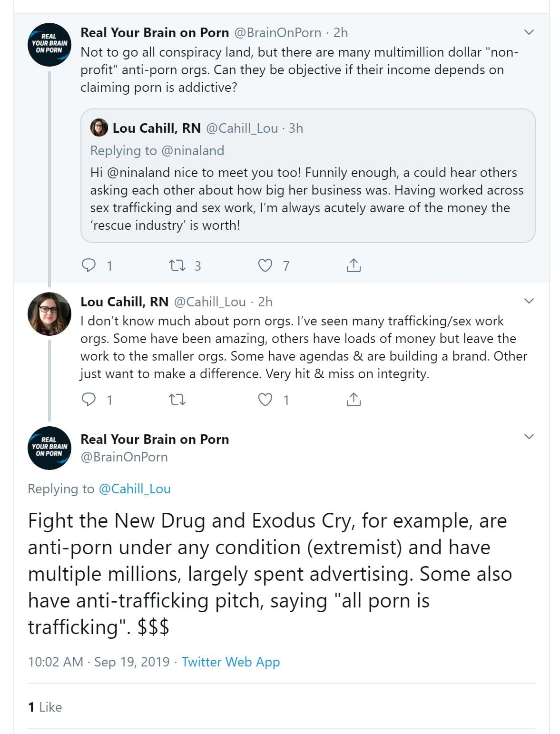The width and height of the screenshot is (560, 734).
Task: Click Lou Cahill, RN name on second tweet
Action: point(125,302)
